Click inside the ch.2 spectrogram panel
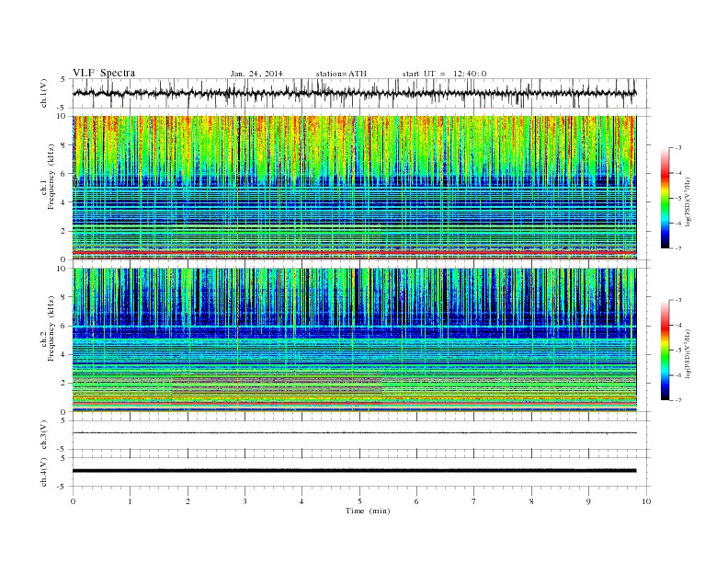The width and height of the screenshot is (728, 563). pos(354,340)
